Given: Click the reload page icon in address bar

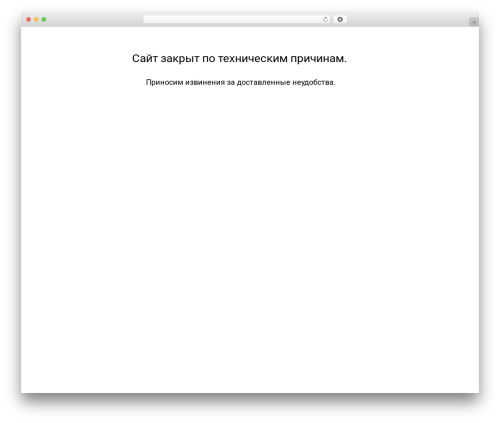Looking at the screenshot, I should (325, 20).
